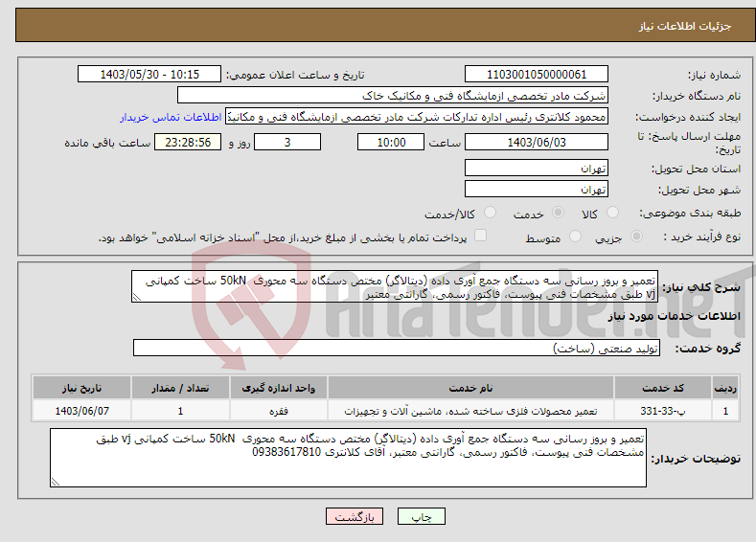The height and width of the screenshot is (542, 756).
Task: Click the اطلاعات خدمات مورد نیاز section heading
Action: 674,316
